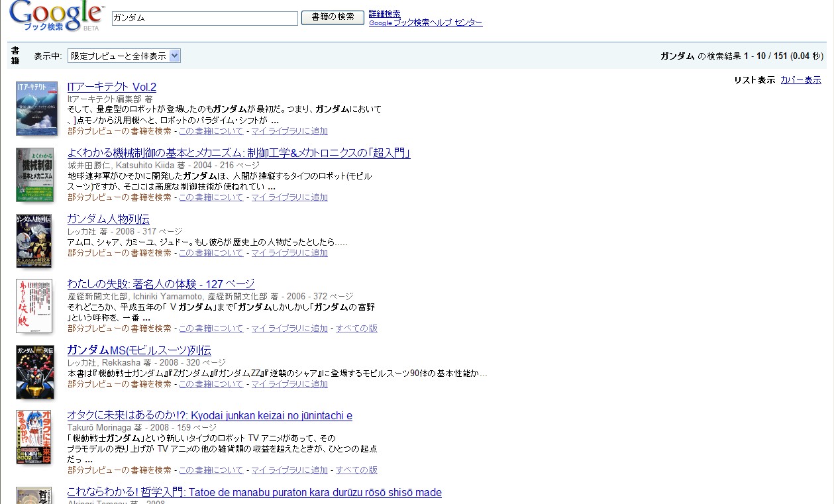Open Google ブック検索ヘルプ センター link
The image size is (834, 504).
coord(425,23)
